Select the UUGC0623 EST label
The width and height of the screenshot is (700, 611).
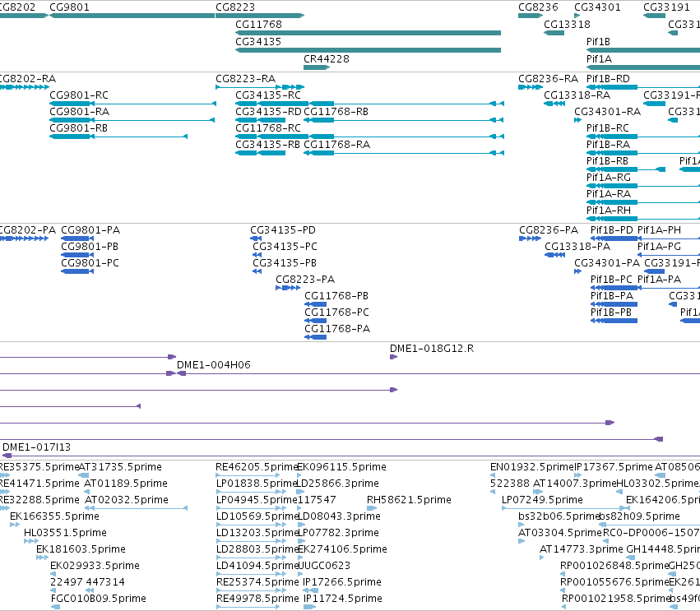pyautogui.click(x=323, y=566)
